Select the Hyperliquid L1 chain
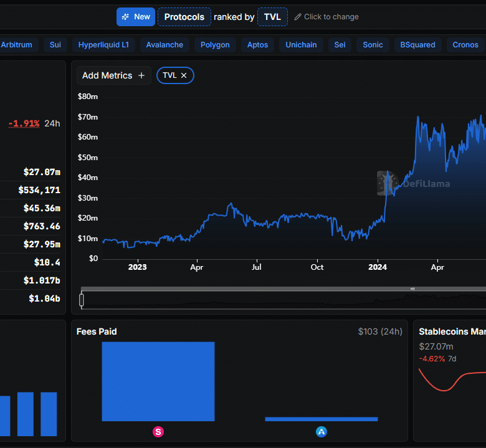Screen dimensions: 486x448 point(103,45)
